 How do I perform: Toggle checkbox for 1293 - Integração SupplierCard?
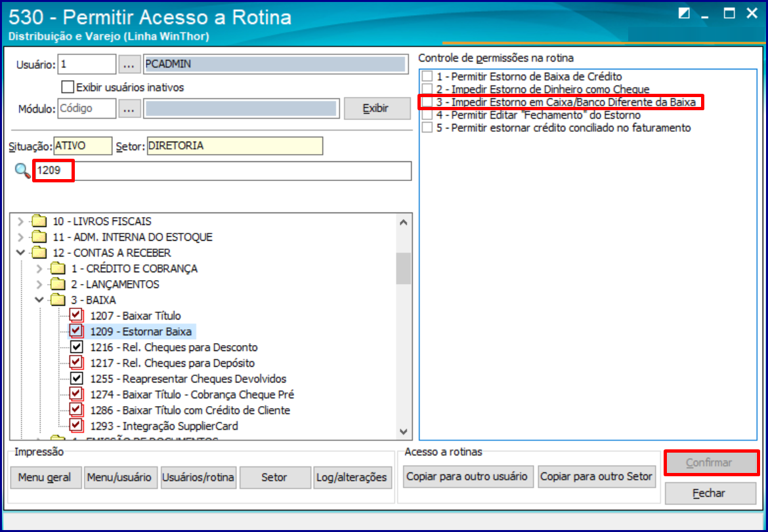tap(76, 425)
